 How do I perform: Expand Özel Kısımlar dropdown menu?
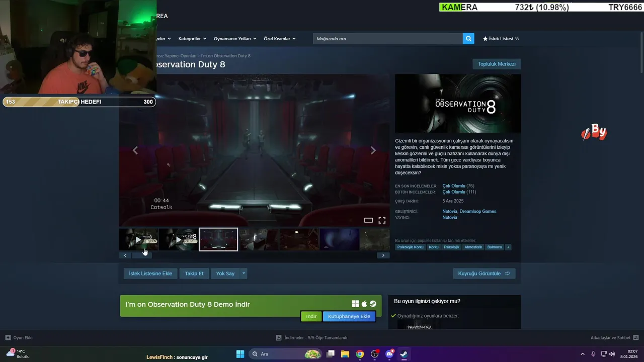click(280, 39)
